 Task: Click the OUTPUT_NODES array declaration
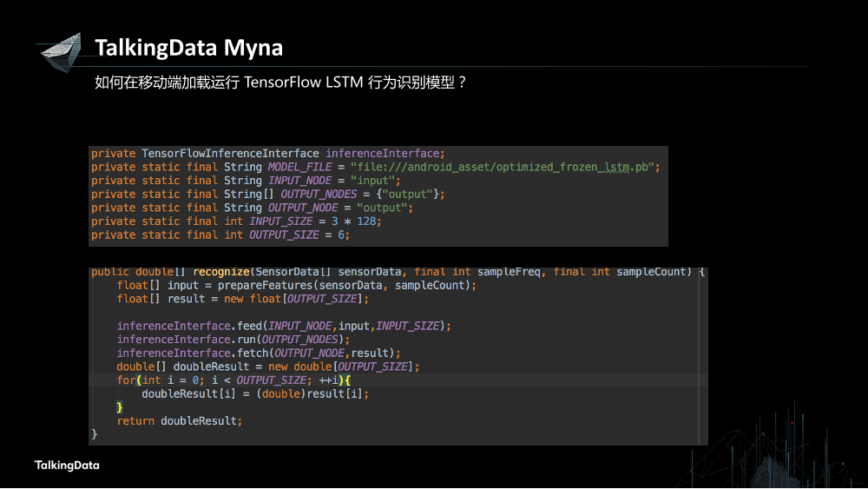268,195
